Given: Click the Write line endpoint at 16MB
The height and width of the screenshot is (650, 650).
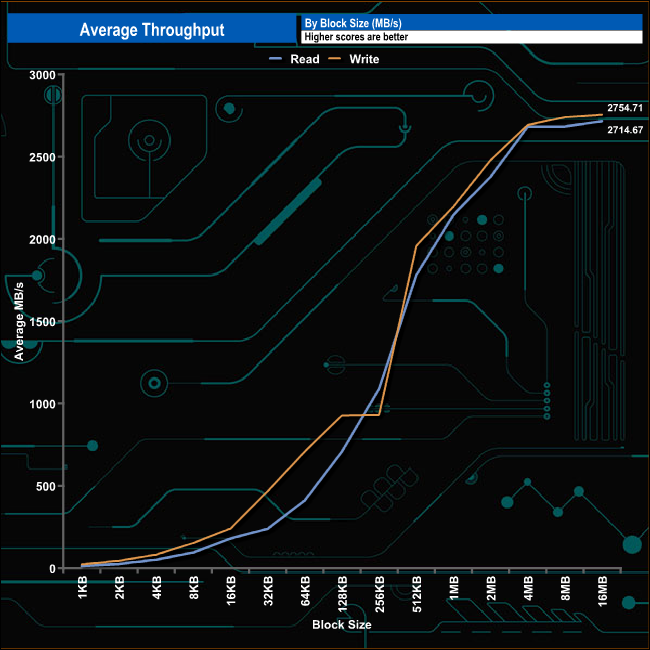Looking at the screenshot, I should [602, 115].
